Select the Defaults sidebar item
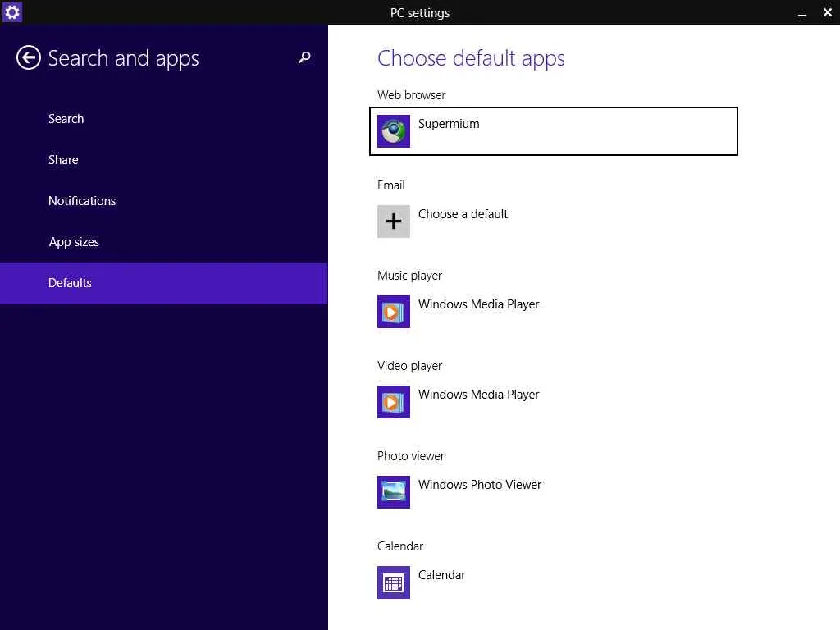 (x=71, y=283)
